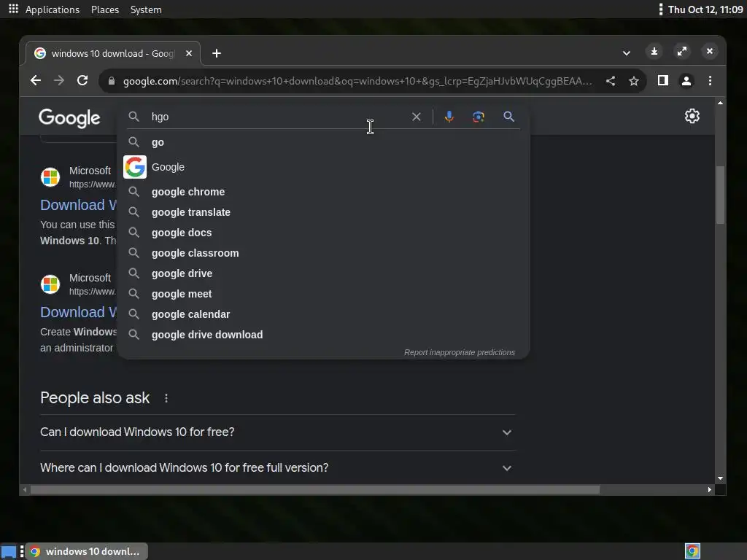The height and width of the screenshot is (560, 747).
Task: Open the top panel three-dot menu
Action: [660, 9]
